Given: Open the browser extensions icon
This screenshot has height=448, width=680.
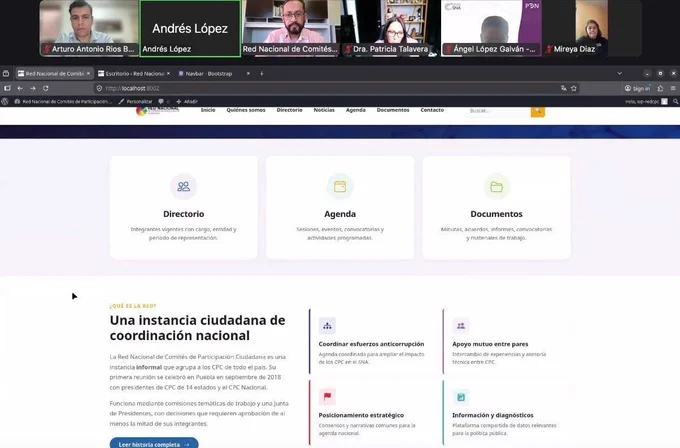Looking at the screenshot, I should pos(660,88).
